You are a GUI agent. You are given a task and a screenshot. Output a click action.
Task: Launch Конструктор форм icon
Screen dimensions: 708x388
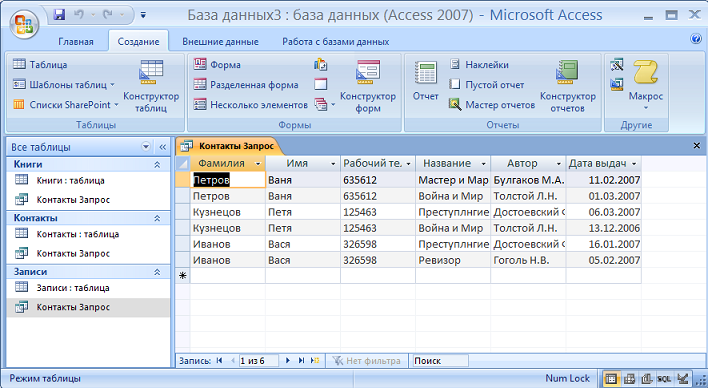(x=368, y=72)
